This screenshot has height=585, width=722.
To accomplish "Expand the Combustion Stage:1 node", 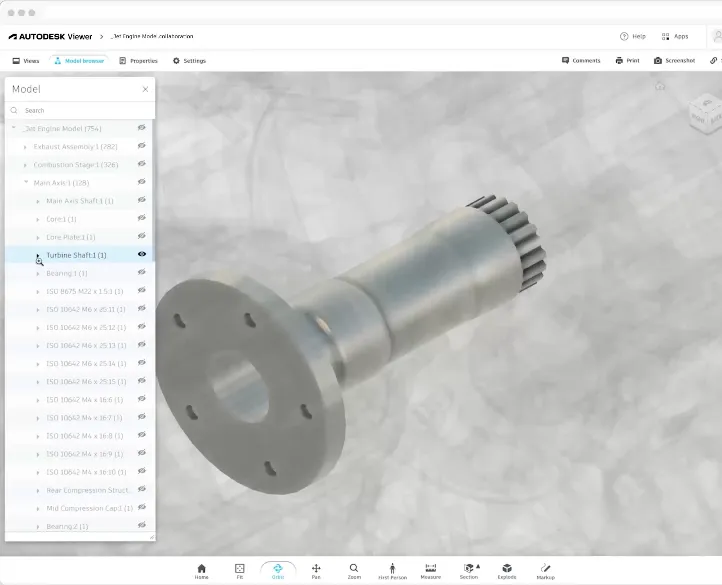I will click(x=25, y=165).
